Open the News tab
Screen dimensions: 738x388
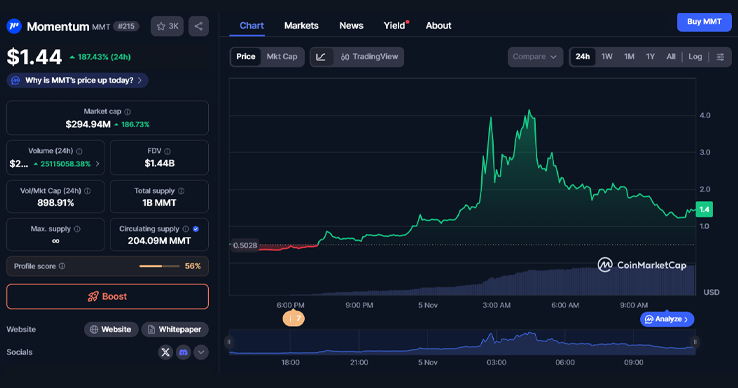tap(351, 26)
